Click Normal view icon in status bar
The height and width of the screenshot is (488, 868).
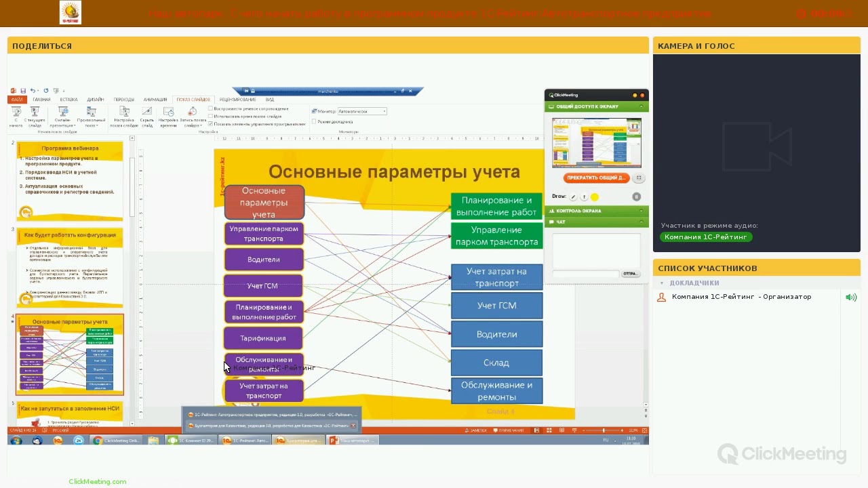536,430
